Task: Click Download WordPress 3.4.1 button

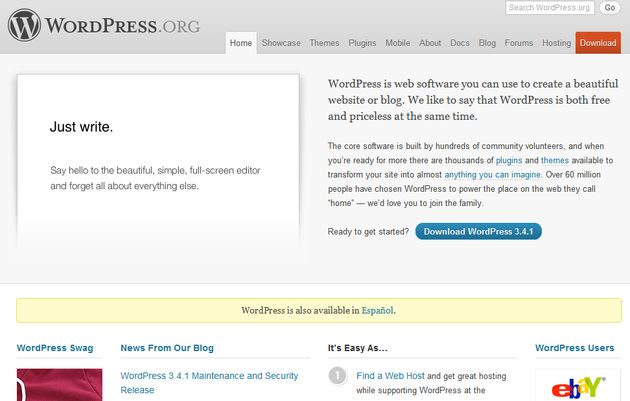Action: coord(478,231)
